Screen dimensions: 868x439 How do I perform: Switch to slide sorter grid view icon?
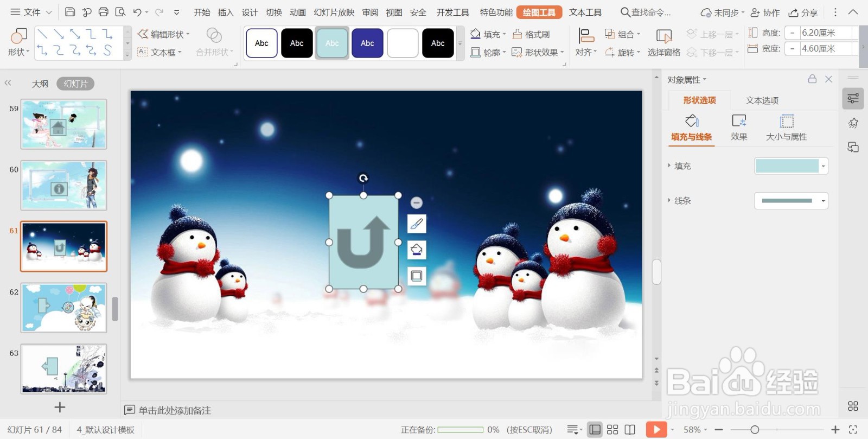(612, 430)
